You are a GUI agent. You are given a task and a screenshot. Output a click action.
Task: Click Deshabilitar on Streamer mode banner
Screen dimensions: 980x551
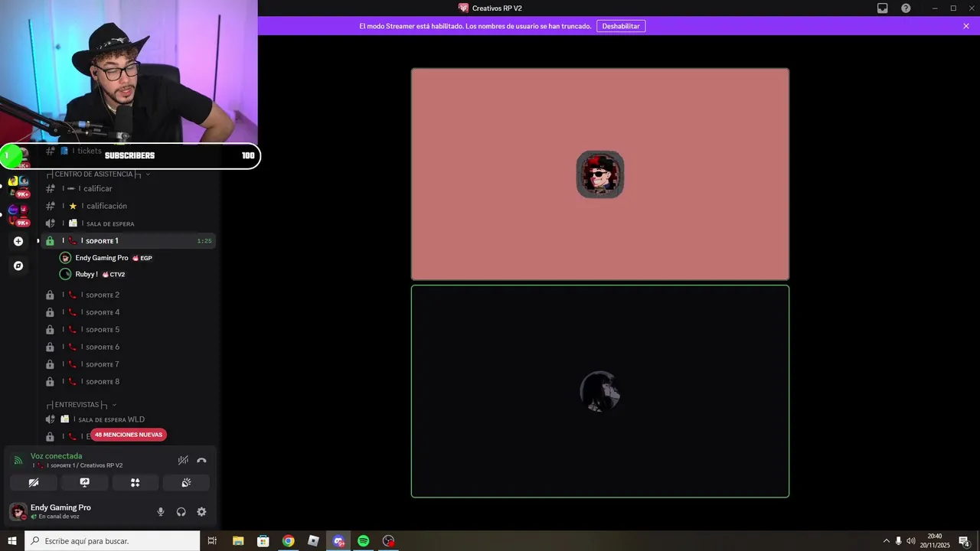pos(621,26)
